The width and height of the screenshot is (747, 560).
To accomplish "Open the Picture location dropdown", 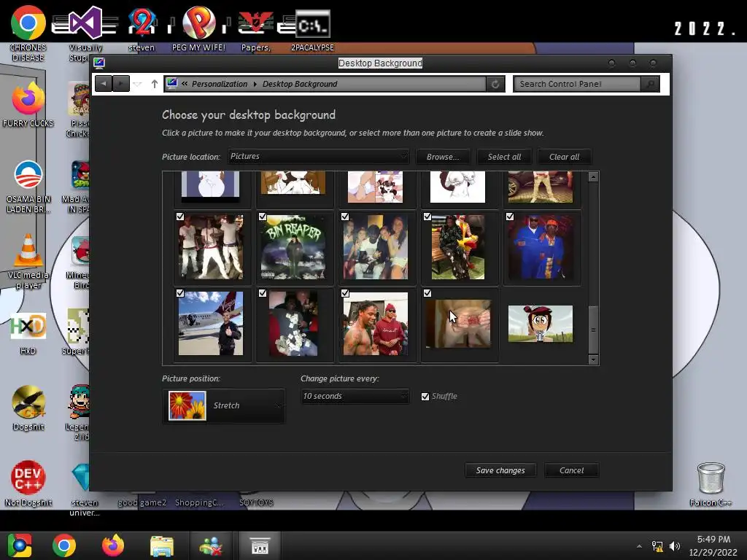I will (318, 156).
